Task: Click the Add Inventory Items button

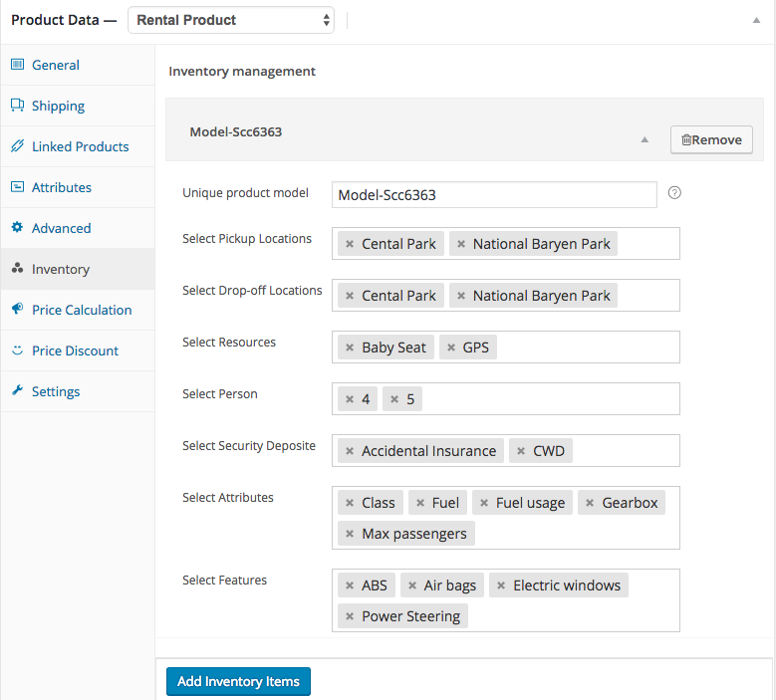Action: point(238,681)
